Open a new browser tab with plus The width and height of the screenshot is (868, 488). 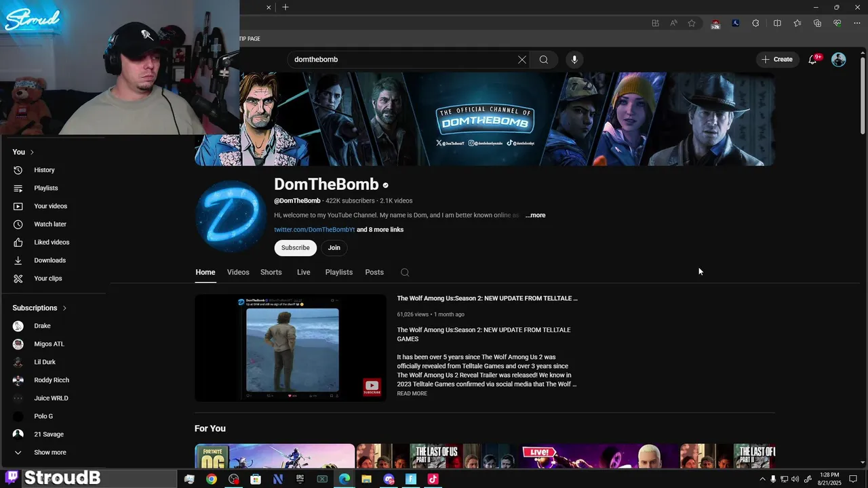(x=285, y=7)
